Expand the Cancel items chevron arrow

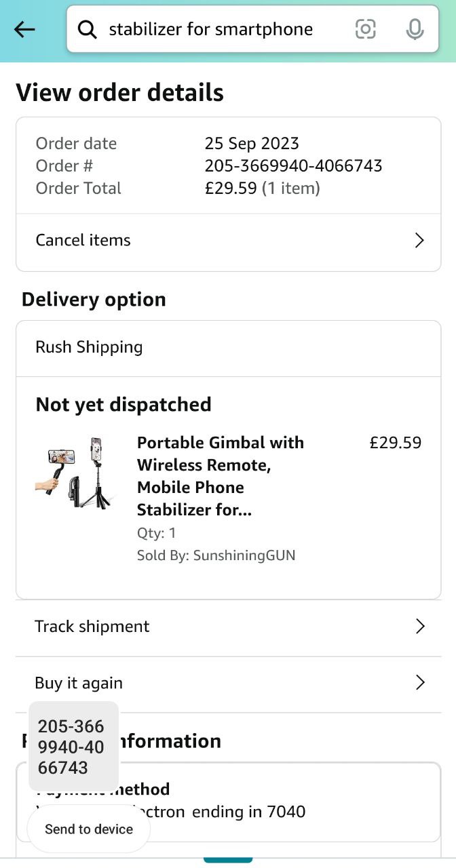(419, 240)
